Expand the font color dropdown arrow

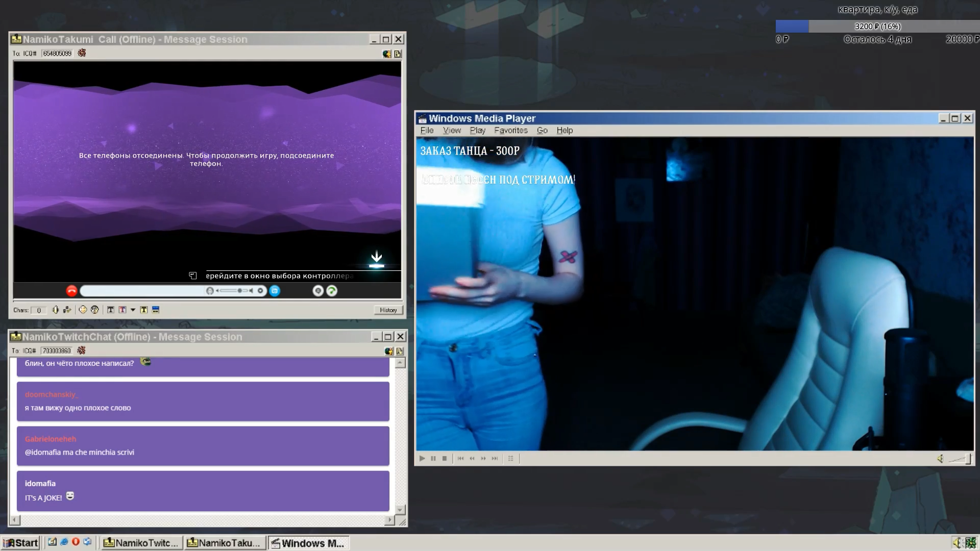[x=133, y=310]
